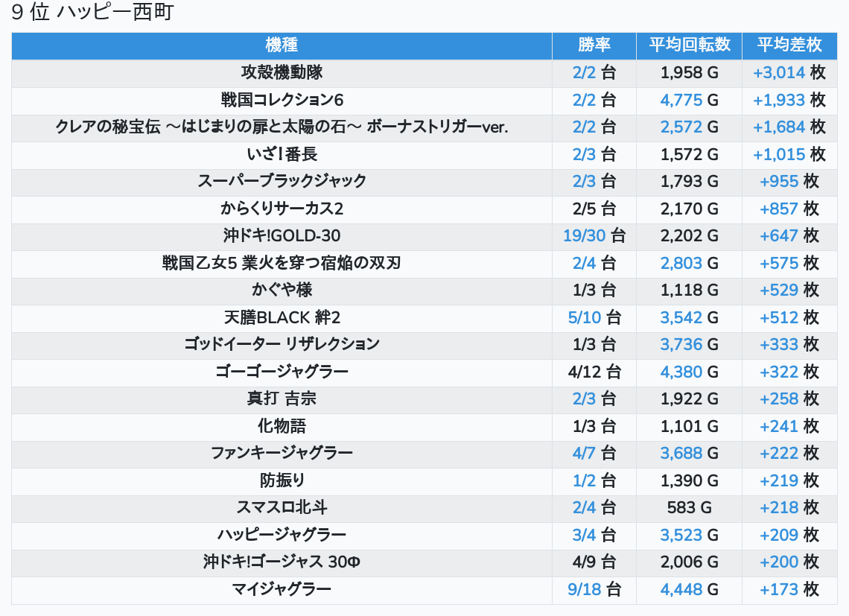Image resolution: width=849 pixels, height=616 pixels.
Task: Sort by the 勝率 column header
Action: coord(594,45)
